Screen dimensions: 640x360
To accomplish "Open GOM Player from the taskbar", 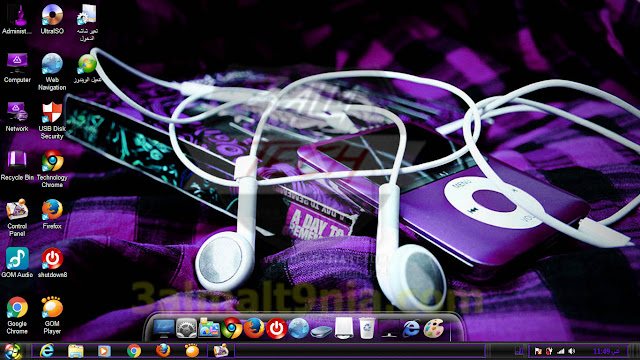I will click(192, 351).
